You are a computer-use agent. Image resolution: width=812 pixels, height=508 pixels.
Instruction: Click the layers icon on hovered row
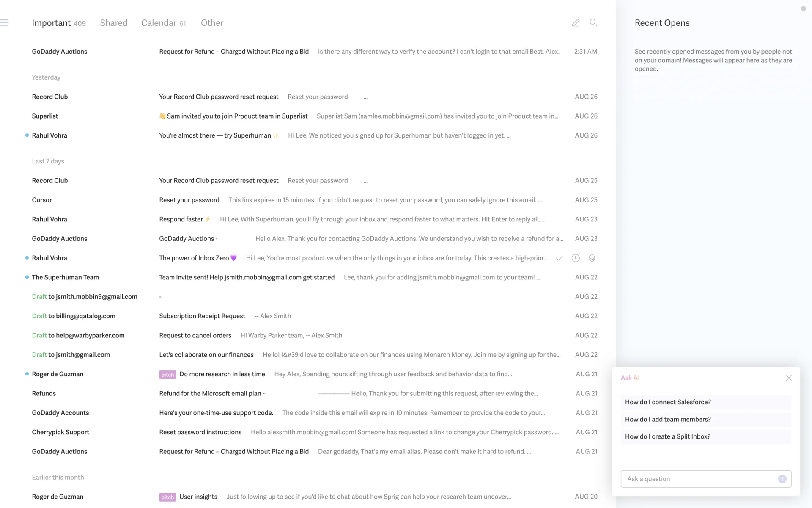(592, 258)
